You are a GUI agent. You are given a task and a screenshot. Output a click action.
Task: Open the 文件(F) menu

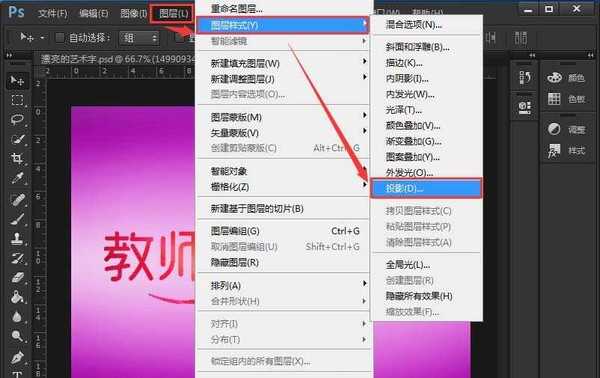tap(53, 14)
